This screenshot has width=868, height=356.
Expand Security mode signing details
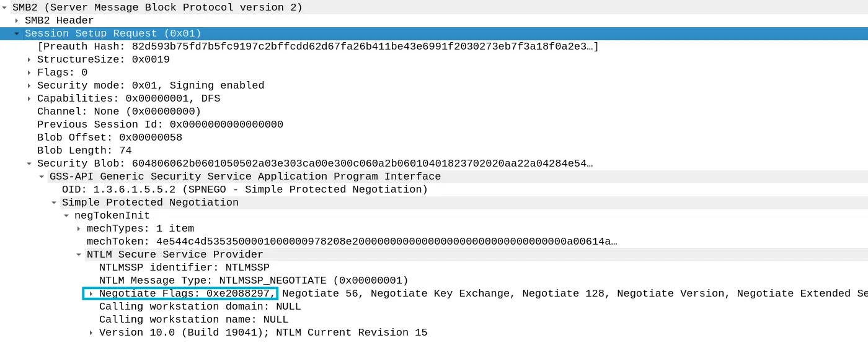click(x=29, y=85)
